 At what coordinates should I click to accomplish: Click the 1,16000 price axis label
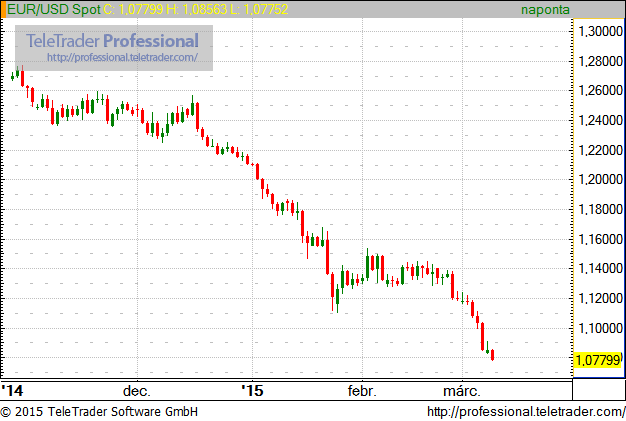(x=600, y=239)
